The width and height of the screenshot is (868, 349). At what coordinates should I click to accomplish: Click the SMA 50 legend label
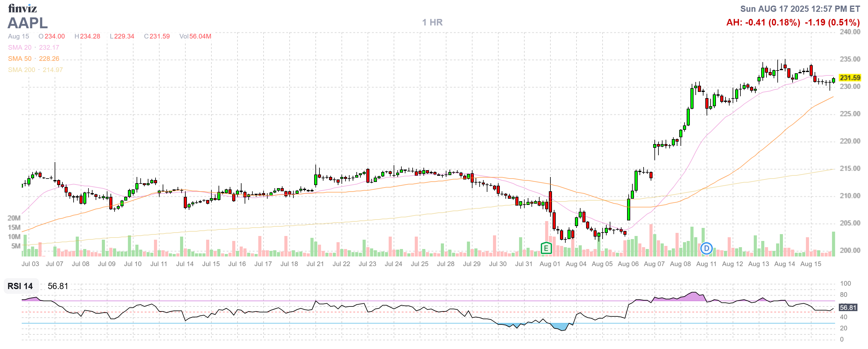[x=20, y=59]
